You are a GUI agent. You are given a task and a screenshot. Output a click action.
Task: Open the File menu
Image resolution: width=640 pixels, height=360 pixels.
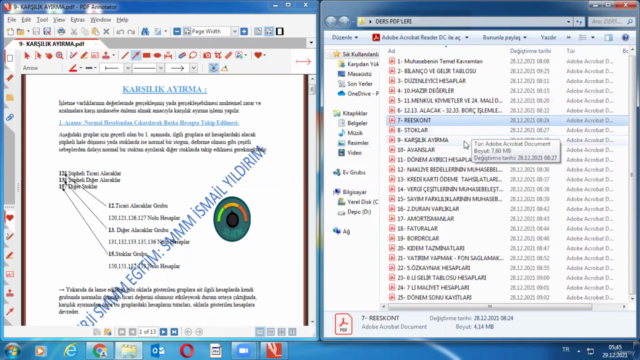[11, 20]
